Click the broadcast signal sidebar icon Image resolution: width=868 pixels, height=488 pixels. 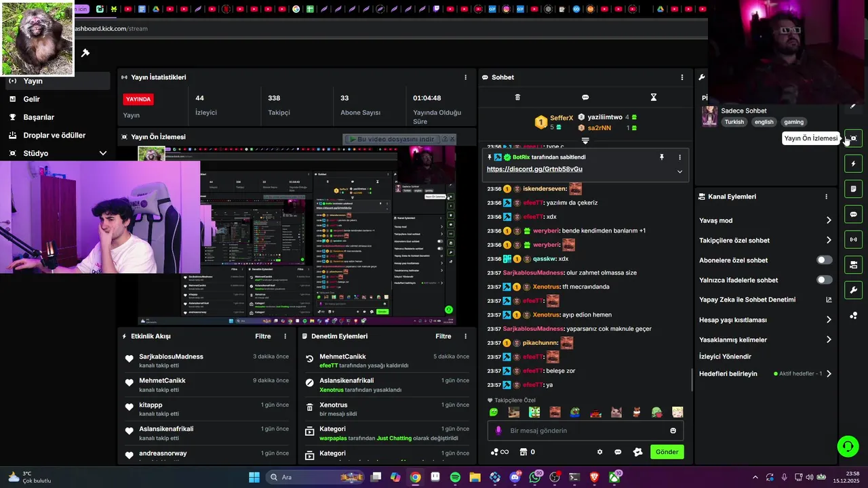coord(853,239)
